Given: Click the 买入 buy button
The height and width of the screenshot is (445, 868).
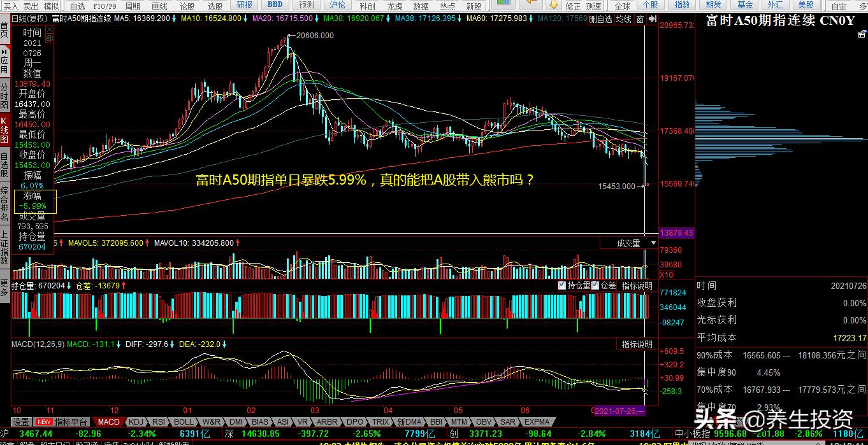Looking at the screenshot, I should [11, 5].
